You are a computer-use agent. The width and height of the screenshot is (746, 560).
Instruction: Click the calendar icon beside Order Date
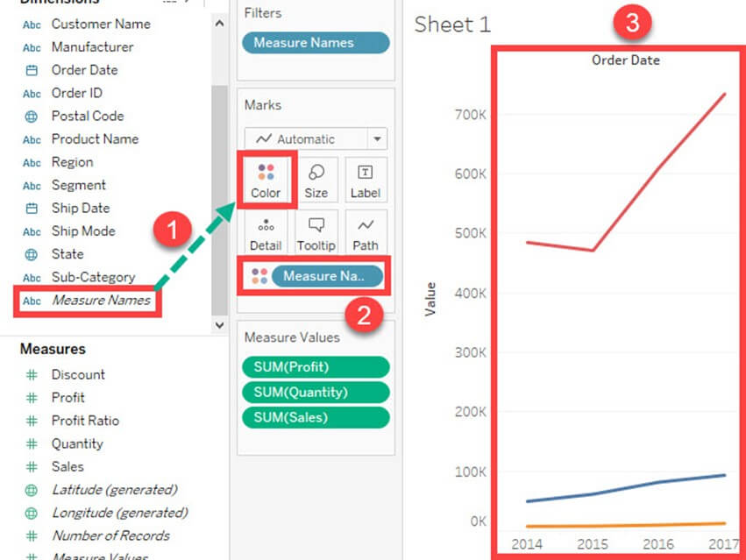point(32,70)
